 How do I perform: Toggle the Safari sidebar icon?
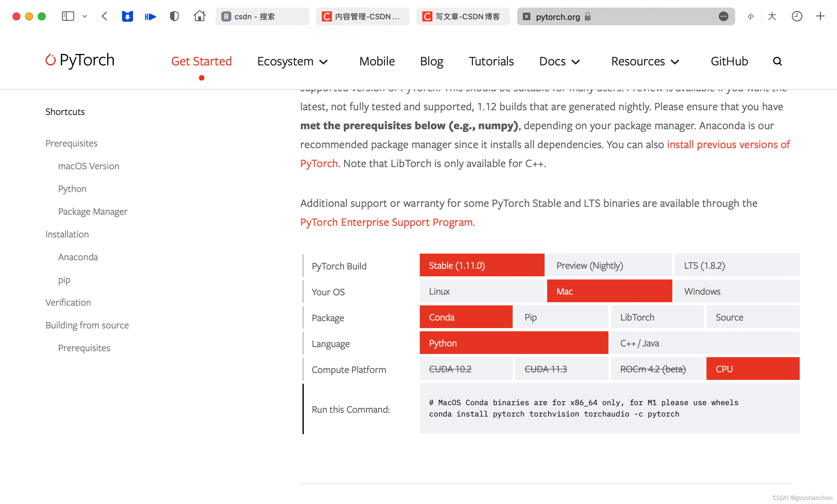click(x=68, y=16)
